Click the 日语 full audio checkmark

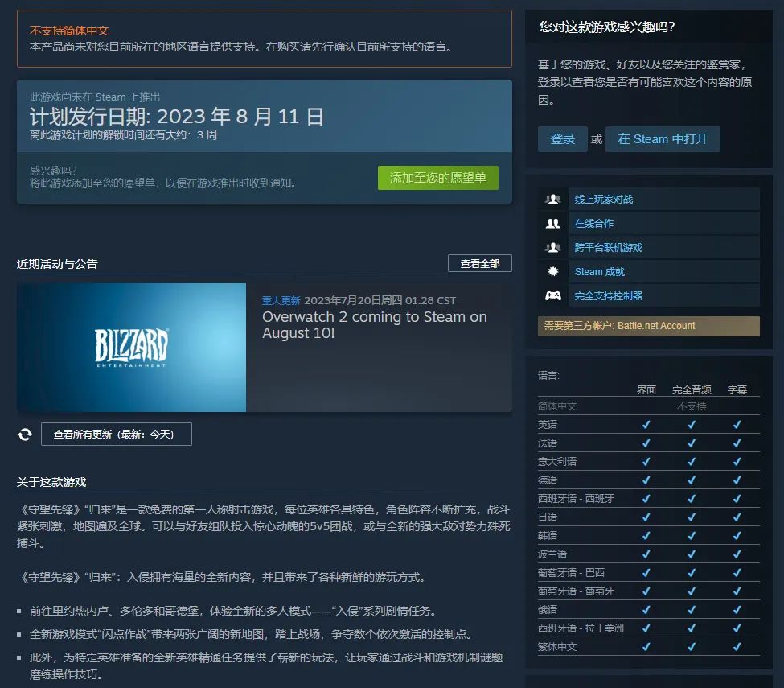point(692,518)
